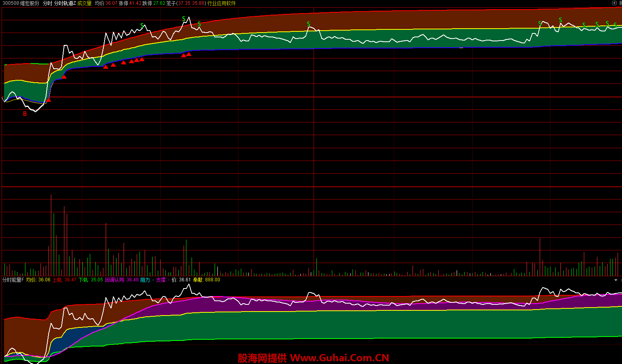Click the red B buy signal marker
Image resolution: width=622 pixels, height=364 pixels.
tap(25, 114)
